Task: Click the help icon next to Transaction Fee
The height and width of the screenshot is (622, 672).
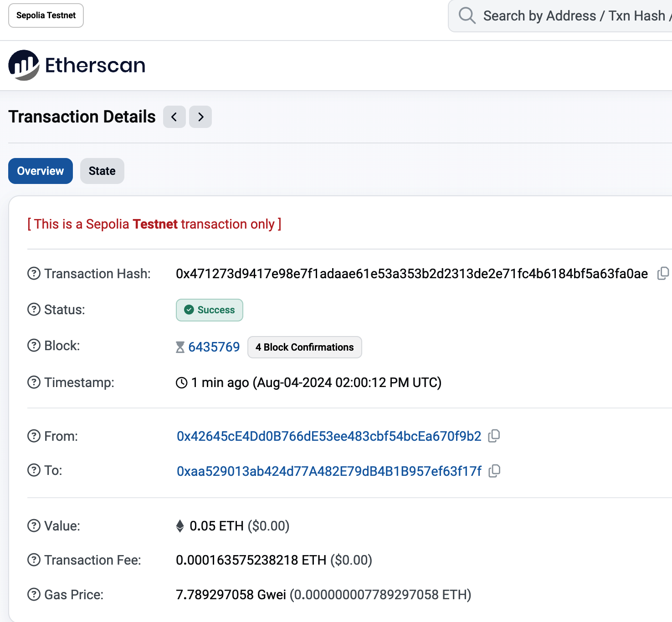Action: pyautogui.click(x=33, y=560)
